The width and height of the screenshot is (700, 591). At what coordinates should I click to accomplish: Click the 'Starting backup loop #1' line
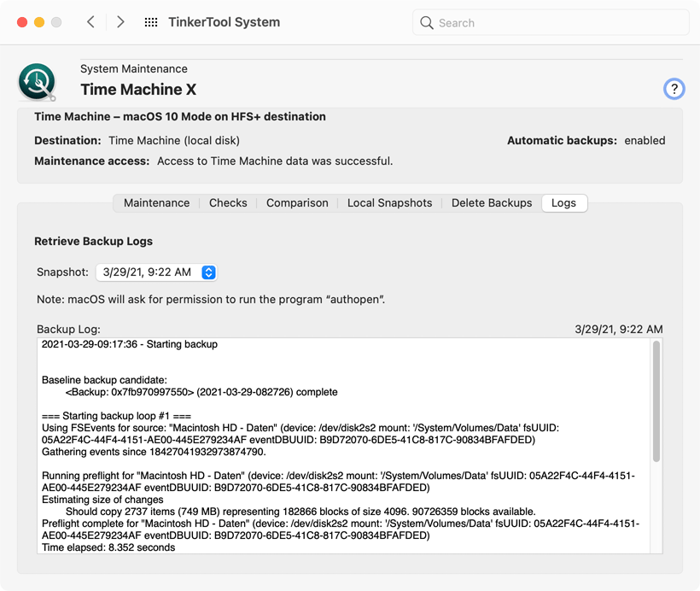(116, 416)
